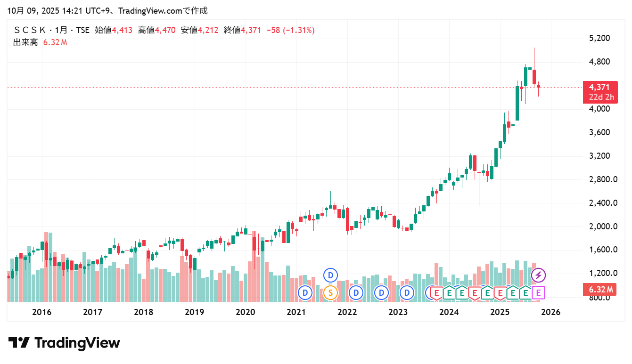632x364 pixels.
Task: Click the TradingView logo
Action: point(64,343)
